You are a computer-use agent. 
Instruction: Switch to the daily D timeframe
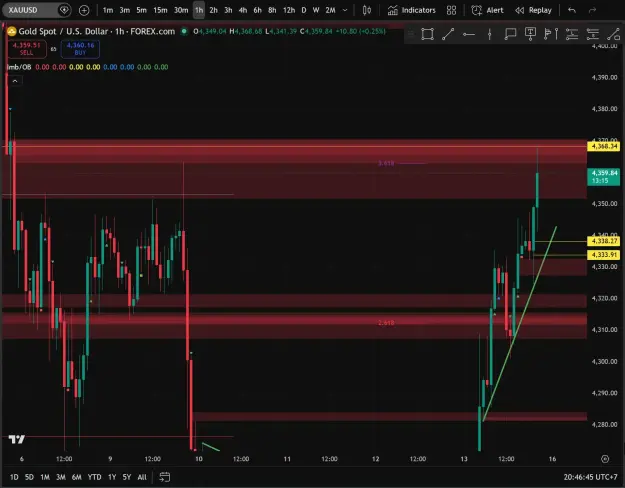click(x=304, y=10)
